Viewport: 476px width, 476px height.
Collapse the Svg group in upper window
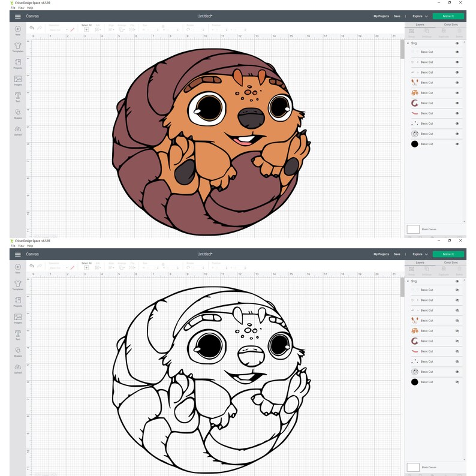click(408, 43)
